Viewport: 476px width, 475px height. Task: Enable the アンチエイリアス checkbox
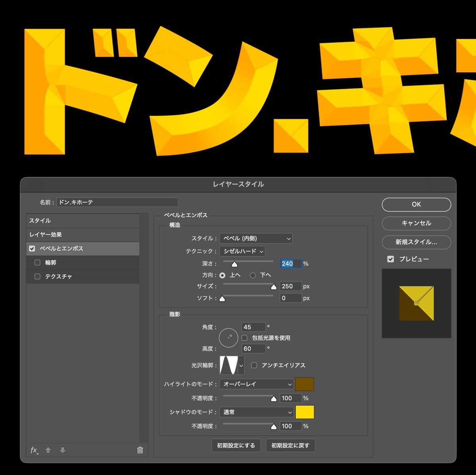(x=254, y=365)
